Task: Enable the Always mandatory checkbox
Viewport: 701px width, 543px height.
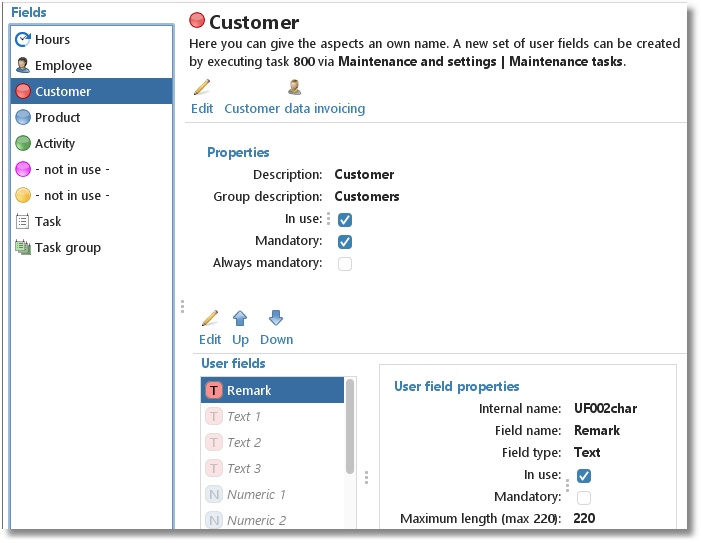Action: click(345, 264)
